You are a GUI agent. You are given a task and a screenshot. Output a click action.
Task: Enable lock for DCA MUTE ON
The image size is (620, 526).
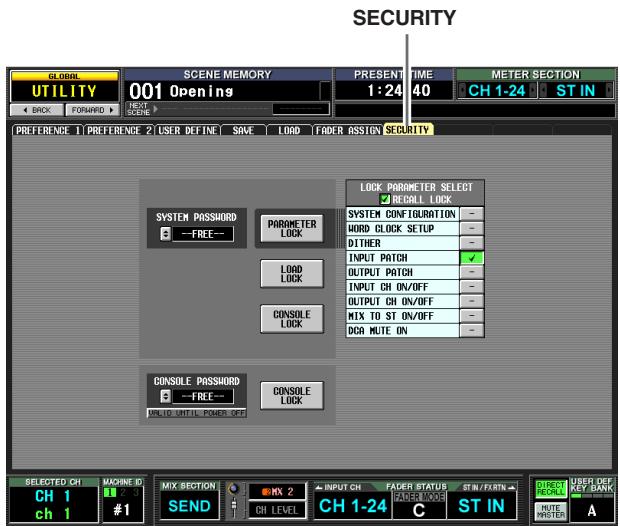click(x=471, y=331)
